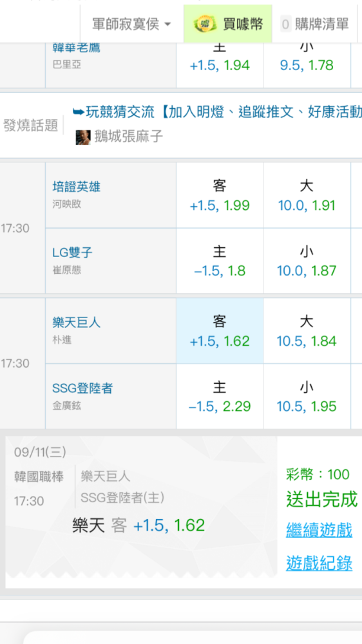Open the LG雙子 team link
The image size is (362, 644).
coord(72,252)
